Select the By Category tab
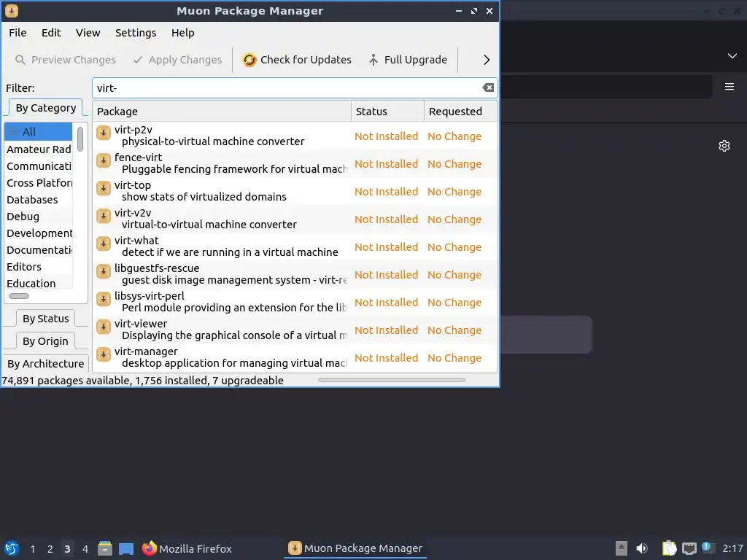747x560 pixels. (46, 108)
